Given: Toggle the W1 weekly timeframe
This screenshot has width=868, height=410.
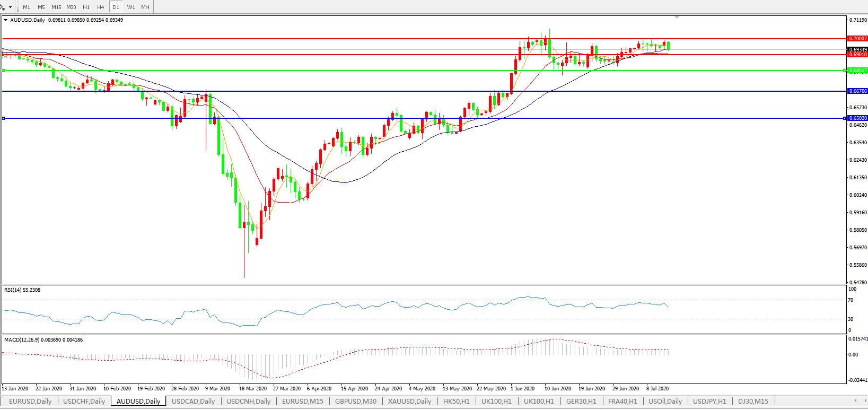Looking at the screenshot, I should click(131, 7).
